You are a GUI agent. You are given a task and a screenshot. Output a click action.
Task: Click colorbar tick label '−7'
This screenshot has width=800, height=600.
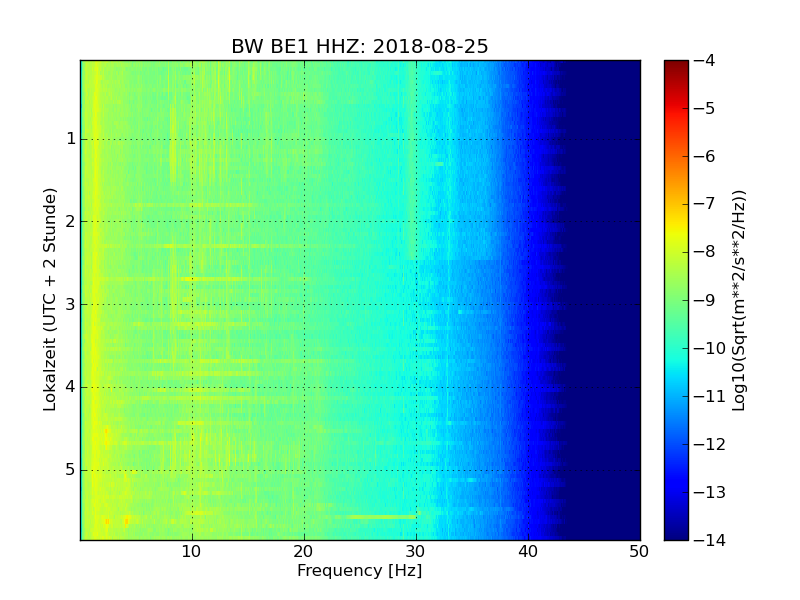coord(705,204)
